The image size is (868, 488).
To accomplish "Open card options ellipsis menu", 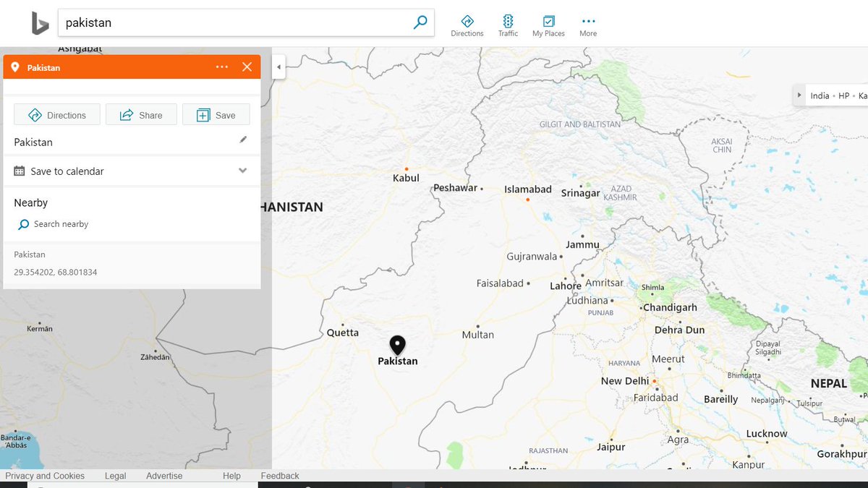I will [x=222, y=67].
